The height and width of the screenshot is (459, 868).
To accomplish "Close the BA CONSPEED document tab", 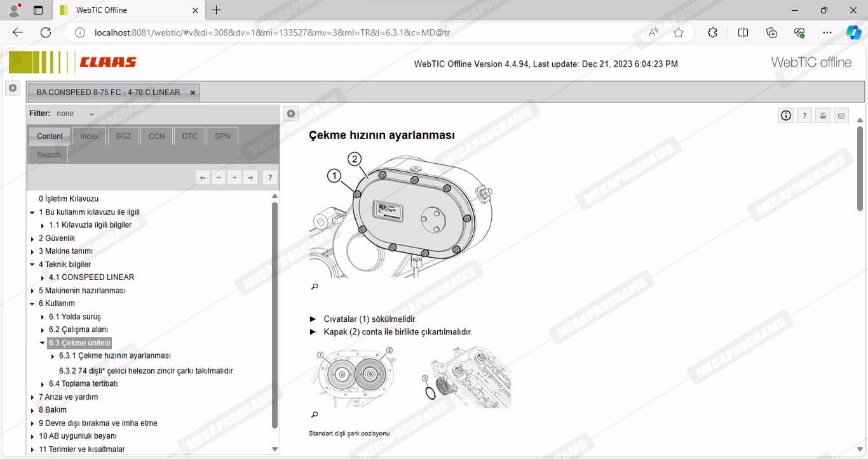I will pos(193,93).
